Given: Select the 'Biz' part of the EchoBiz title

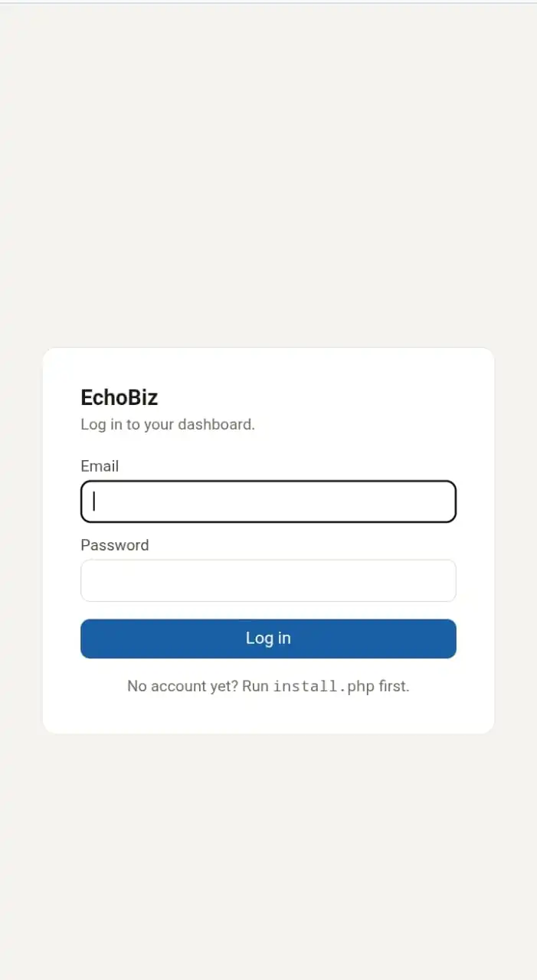Looking at the screenshot, I should [141, 397].
